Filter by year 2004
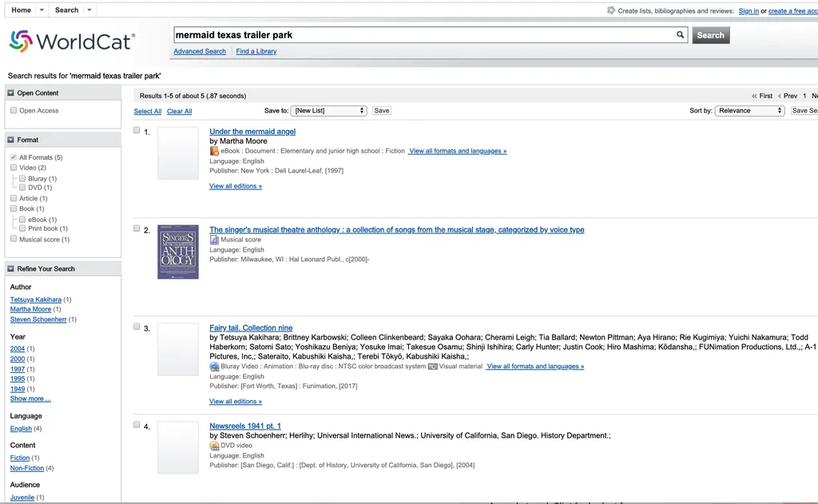This screenshot has width=818, height=504. (18, 348)
